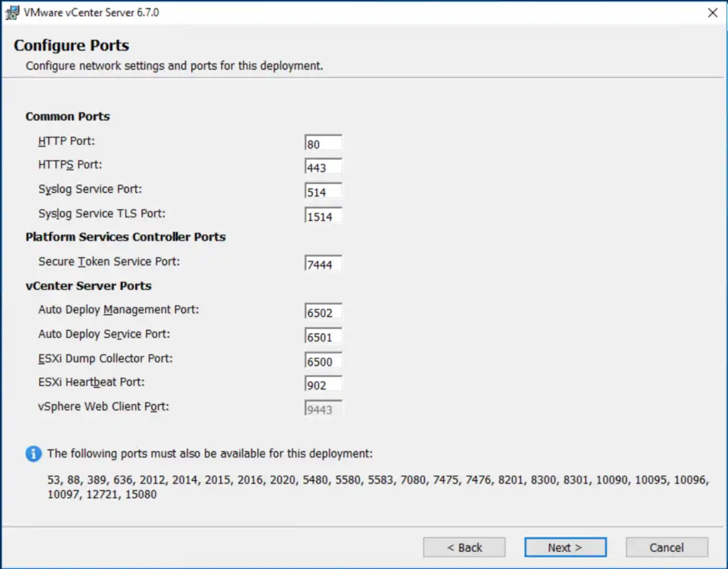The width and height of the screenshot is (728, 569).
Task: Proceed with the Next button
Action: point(565,548)
